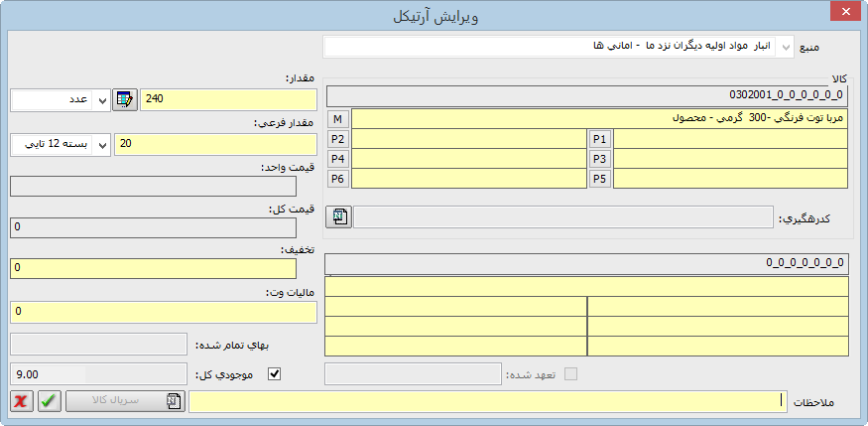Image resolution: width=868 pixels, height=426 pixels.
Task: Click the مالیات وت tax field
Action: [x=164, y=313]
